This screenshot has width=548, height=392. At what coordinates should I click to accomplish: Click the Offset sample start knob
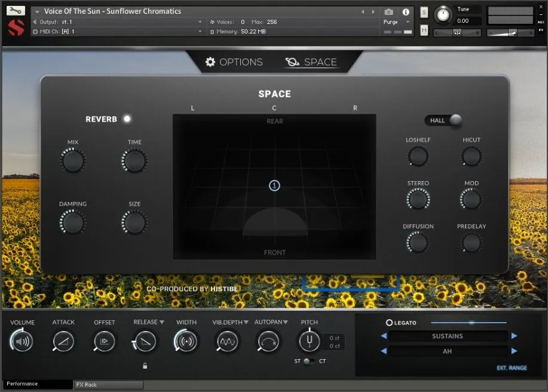[x=104, y=341]
